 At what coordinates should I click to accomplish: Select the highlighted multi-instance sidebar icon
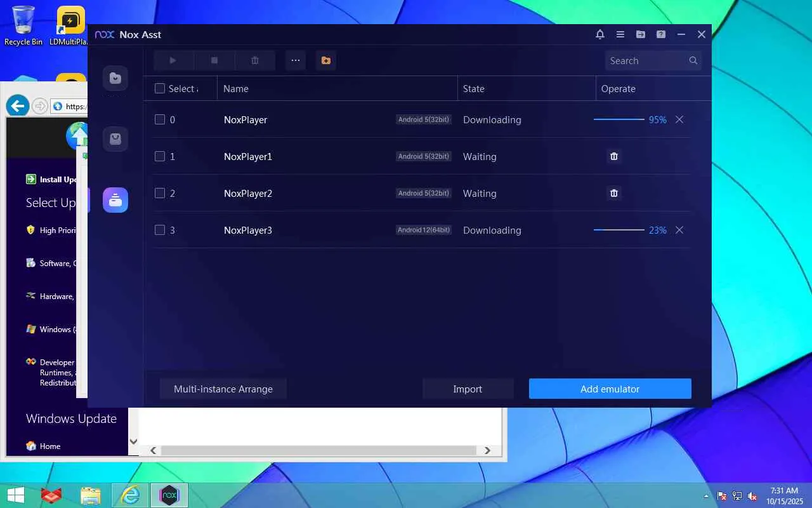tap(115, 200)
